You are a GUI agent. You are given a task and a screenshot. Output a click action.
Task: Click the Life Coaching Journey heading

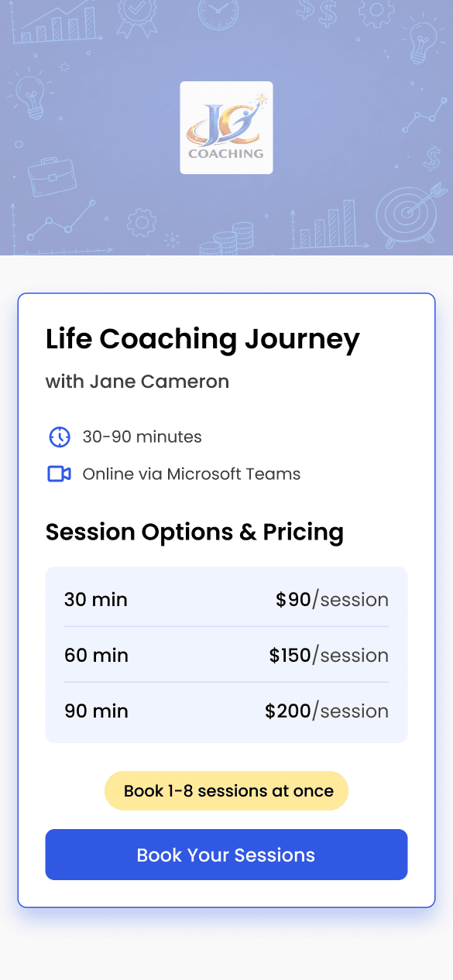(203, 340)
